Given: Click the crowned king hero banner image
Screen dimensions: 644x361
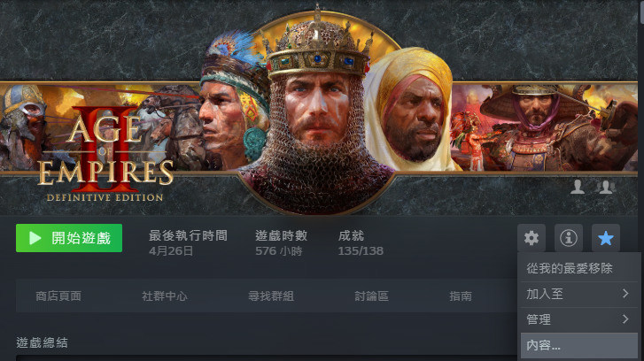Looking at the screenshot, I should click(317, 111).
